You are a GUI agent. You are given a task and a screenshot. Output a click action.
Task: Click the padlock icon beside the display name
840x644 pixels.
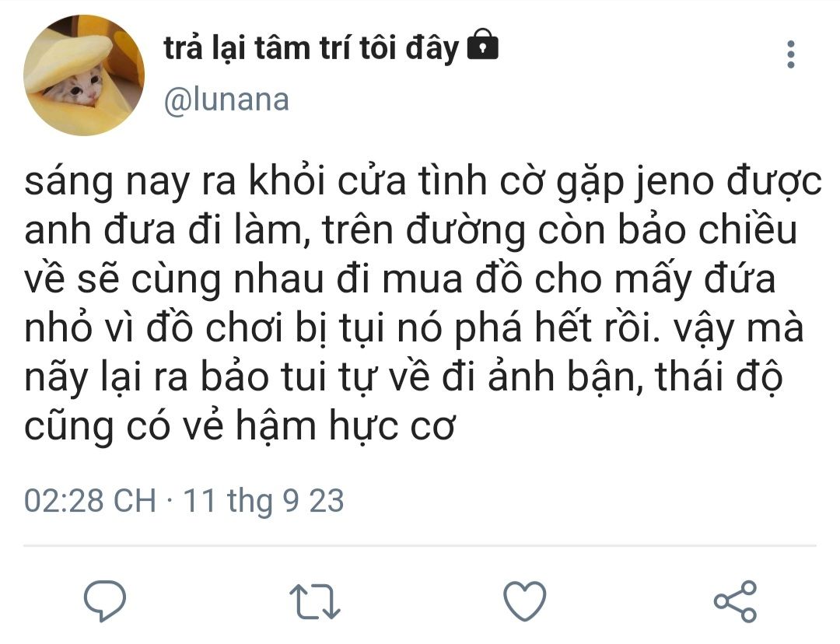point(483,44)
